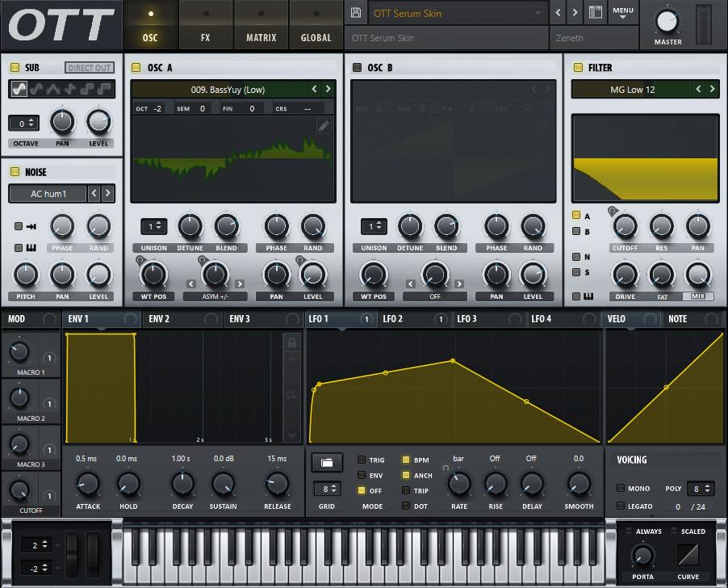Toggle the SUB oscillator enable switch
Screen dimensions: 728x588
point(15,67)
